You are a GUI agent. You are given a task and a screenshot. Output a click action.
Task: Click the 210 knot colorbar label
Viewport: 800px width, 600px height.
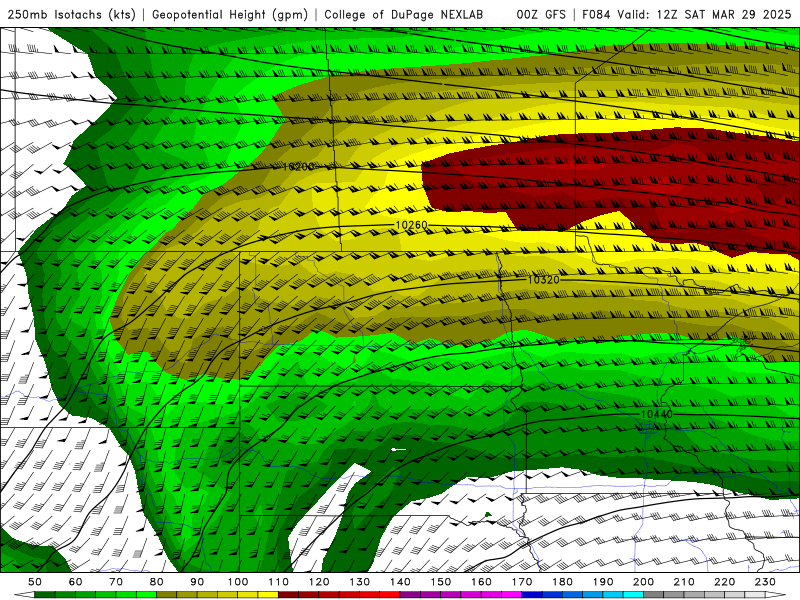point(684,582)
